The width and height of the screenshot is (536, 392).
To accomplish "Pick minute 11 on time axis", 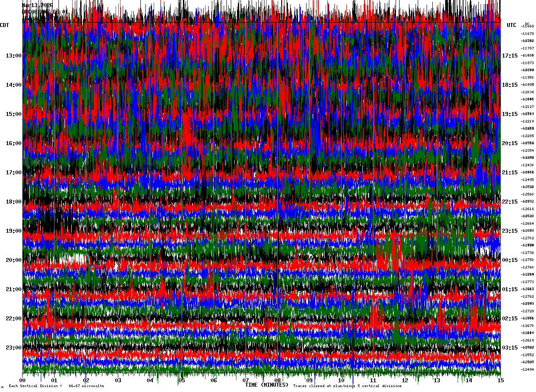I will pos(373,380).
